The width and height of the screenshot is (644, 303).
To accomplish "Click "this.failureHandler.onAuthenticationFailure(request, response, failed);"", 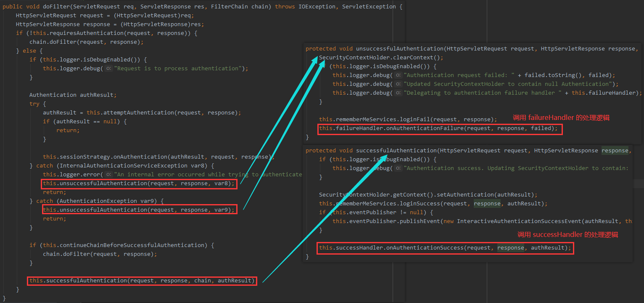I will 438,128.
